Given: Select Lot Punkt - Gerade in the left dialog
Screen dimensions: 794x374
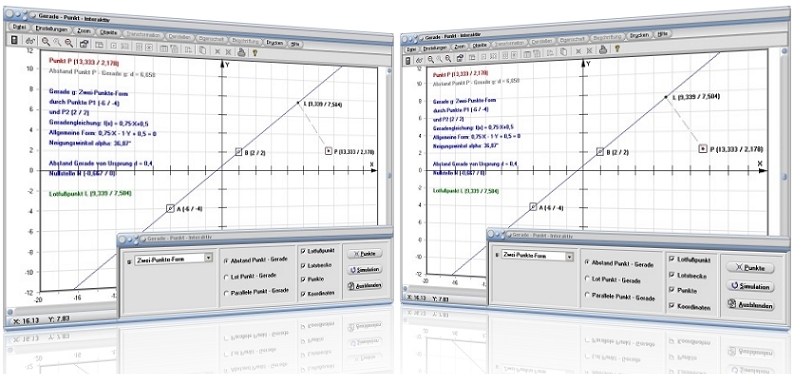Looking at the screenshot, I should (226, 277).
